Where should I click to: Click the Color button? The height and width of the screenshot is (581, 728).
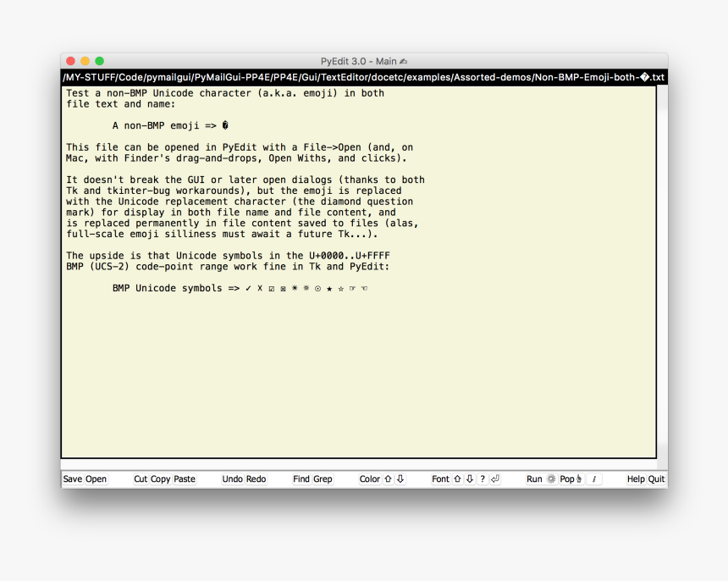point(370,479)
